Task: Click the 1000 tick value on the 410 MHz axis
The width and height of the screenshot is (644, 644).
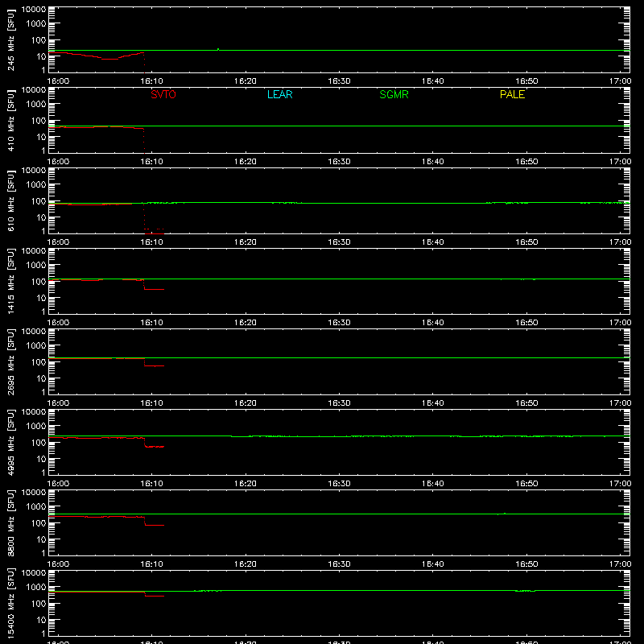Action: click(x=36, y=104)
